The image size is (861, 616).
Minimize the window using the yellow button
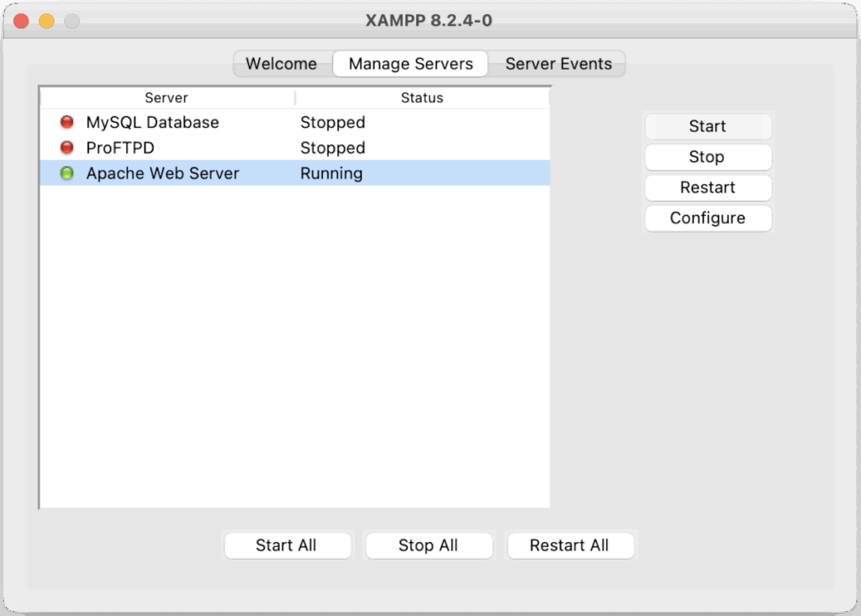click(46, 21)
